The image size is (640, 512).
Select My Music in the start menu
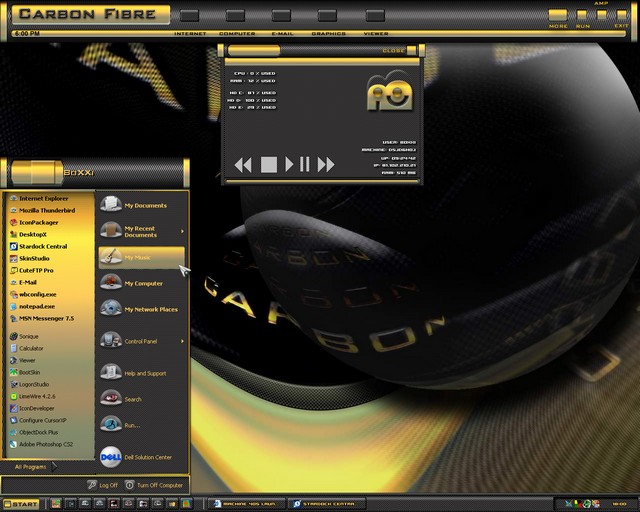[136, 257]
